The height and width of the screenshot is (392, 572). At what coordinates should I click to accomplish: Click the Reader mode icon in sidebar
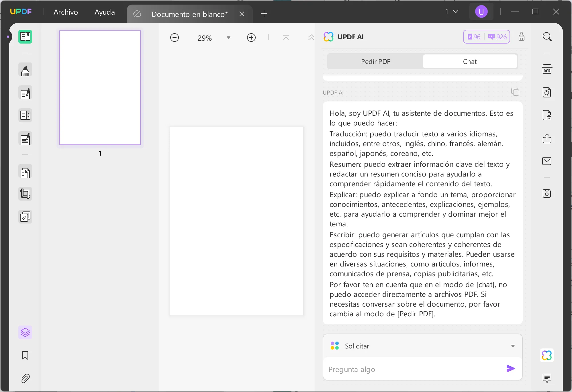25,36
